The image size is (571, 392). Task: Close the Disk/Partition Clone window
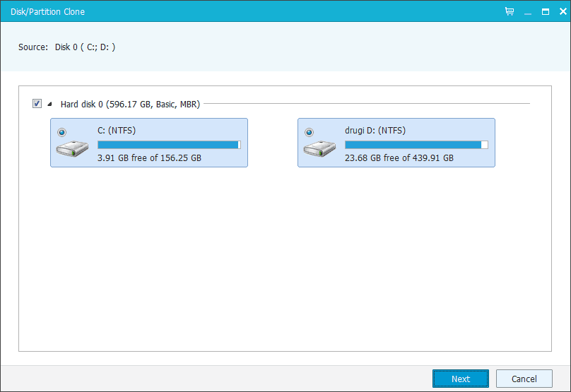563,11
